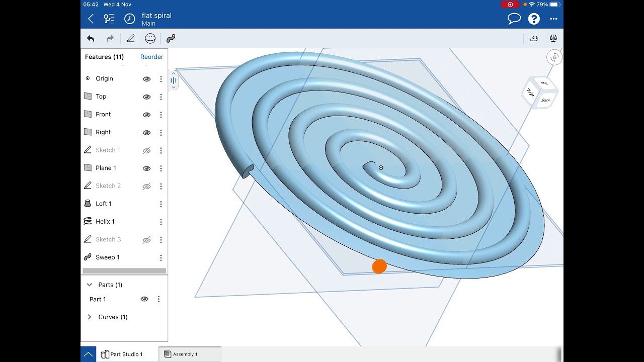Open the comments speech bubble
Viewport: 644px width, 362px height.
(x=514, y=19)
